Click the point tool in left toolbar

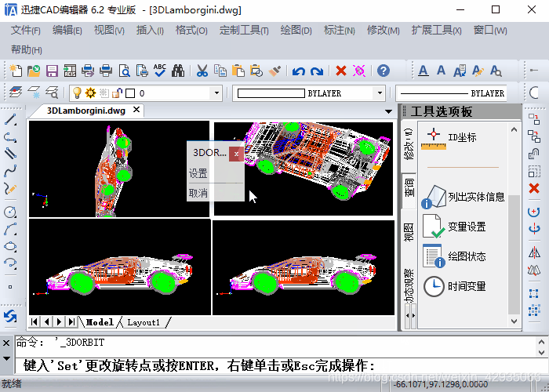click(x=10, y=287)
